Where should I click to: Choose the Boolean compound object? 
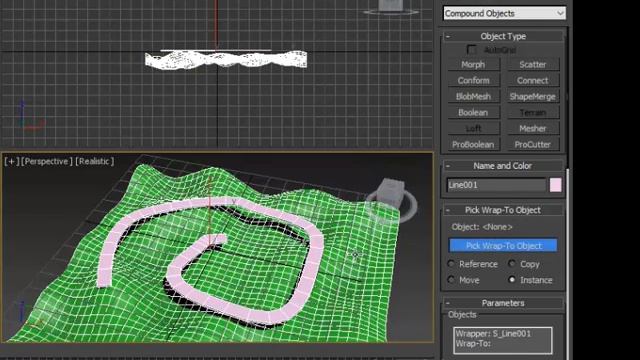473,112
